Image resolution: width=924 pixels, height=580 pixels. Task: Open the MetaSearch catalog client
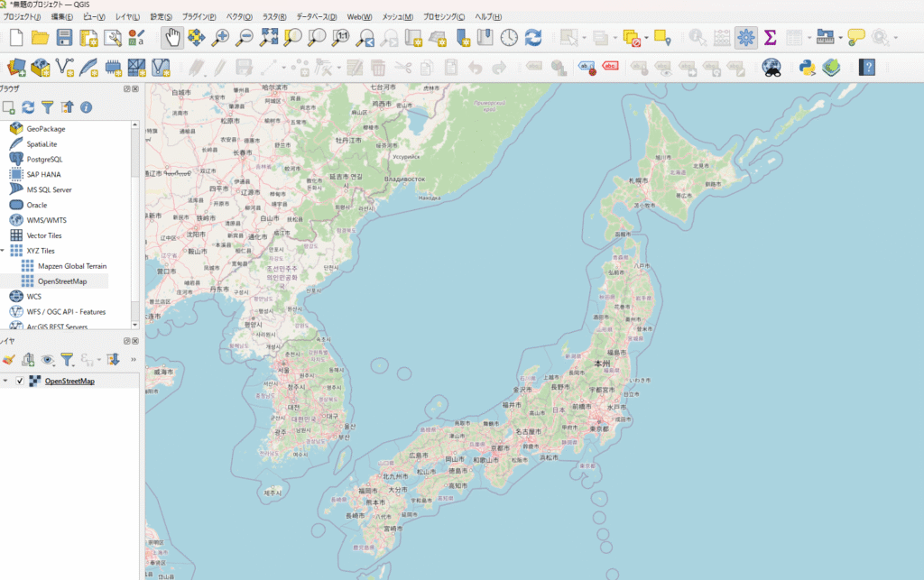coord(772,68)
